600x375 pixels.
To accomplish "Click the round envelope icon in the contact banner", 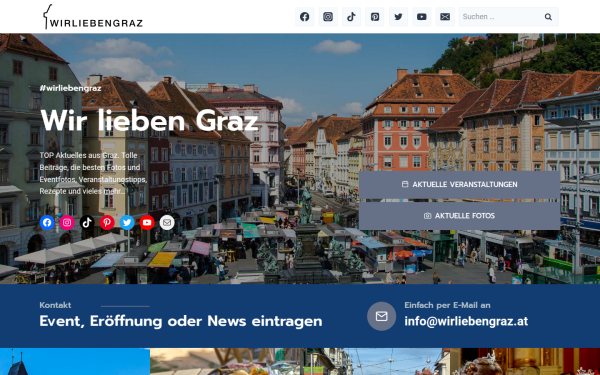I will (382, 316).
